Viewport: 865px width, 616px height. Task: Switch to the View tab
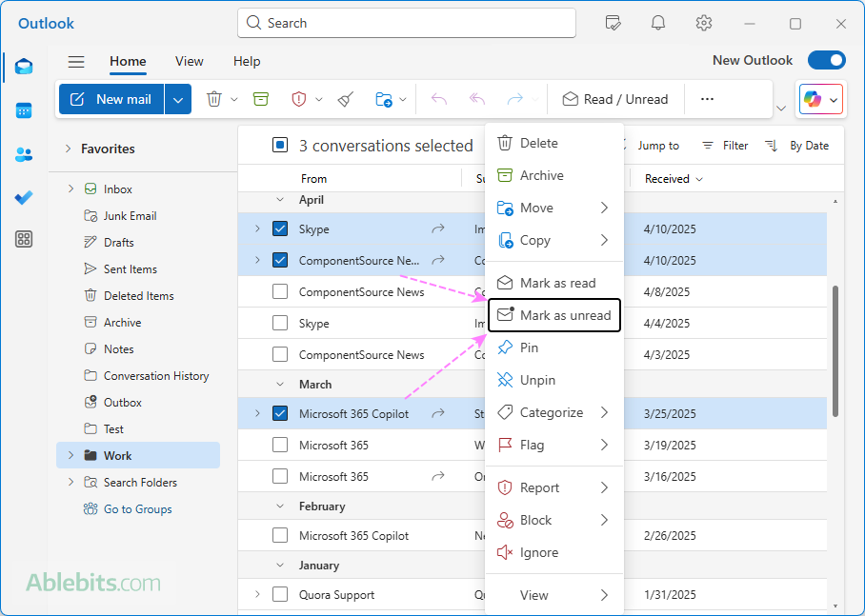pos(189,61)
